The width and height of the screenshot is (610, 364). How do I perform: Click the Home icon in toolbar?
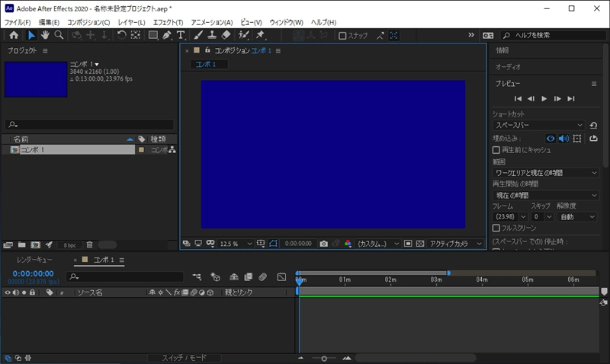click(x=14, y=35)
